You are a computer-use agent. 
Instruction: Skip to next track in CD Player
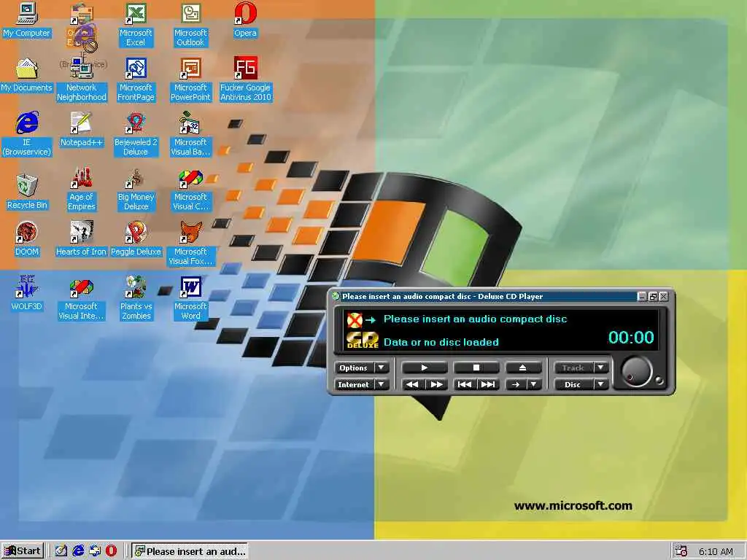point(488,384)
